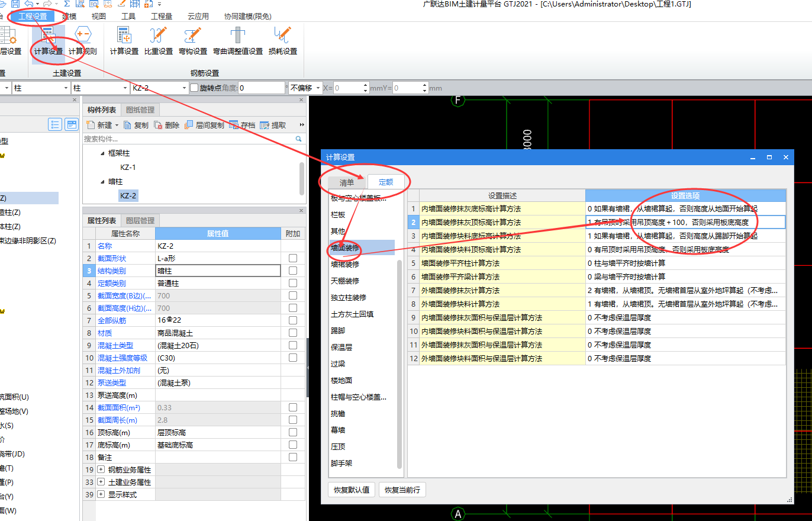
Task: Click 恢复当前行 button
Action: [402, 490]
